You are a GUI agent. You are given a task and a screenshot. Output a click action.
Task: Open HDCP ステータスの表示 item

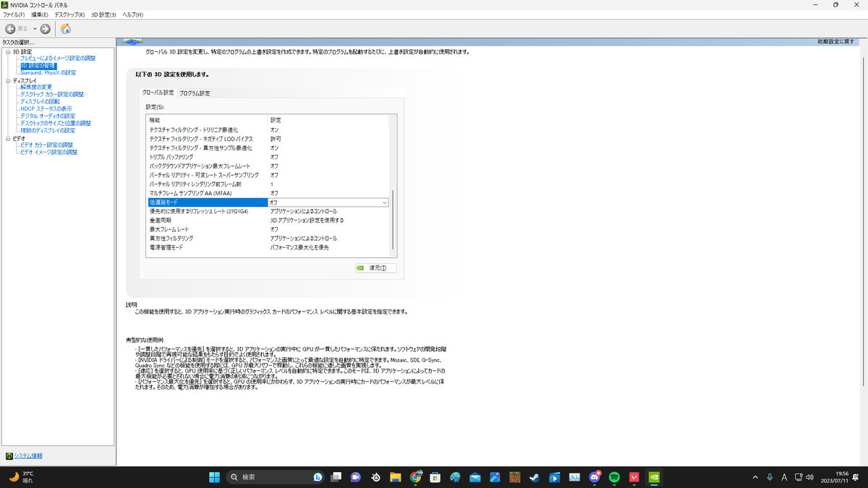(46, 109)
